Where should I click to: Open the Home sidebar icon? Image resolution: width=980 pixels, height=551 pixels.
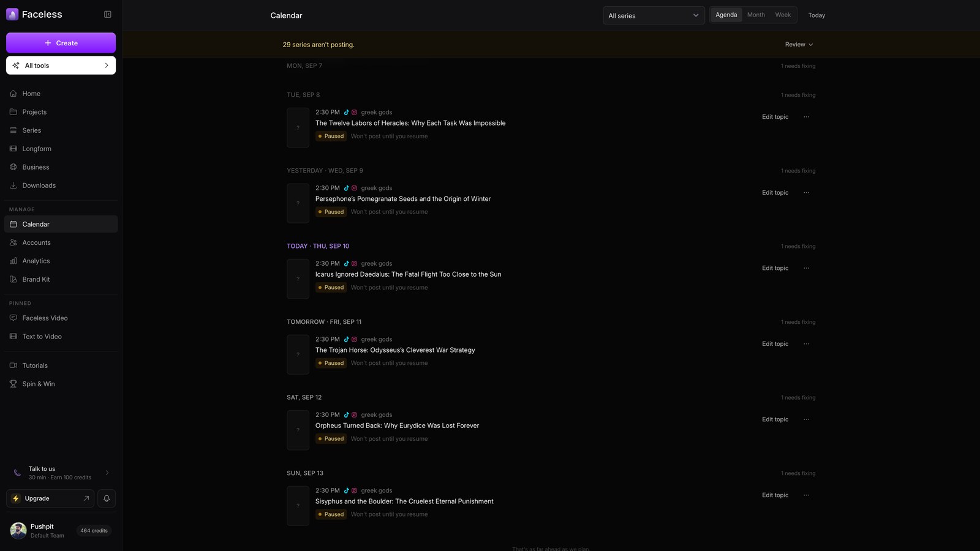tap(13, 94)
